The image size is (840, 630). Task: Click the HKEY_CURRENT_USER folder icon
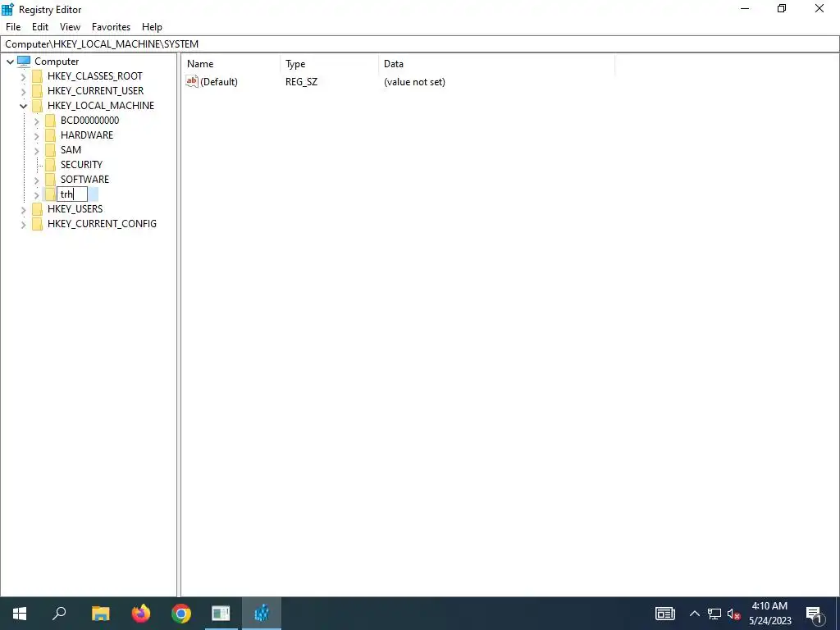coord(37,91)
